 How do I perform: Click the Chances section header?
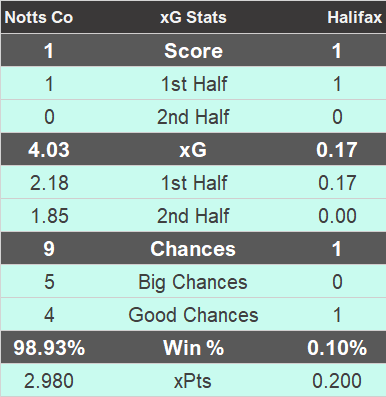point(193,249)
